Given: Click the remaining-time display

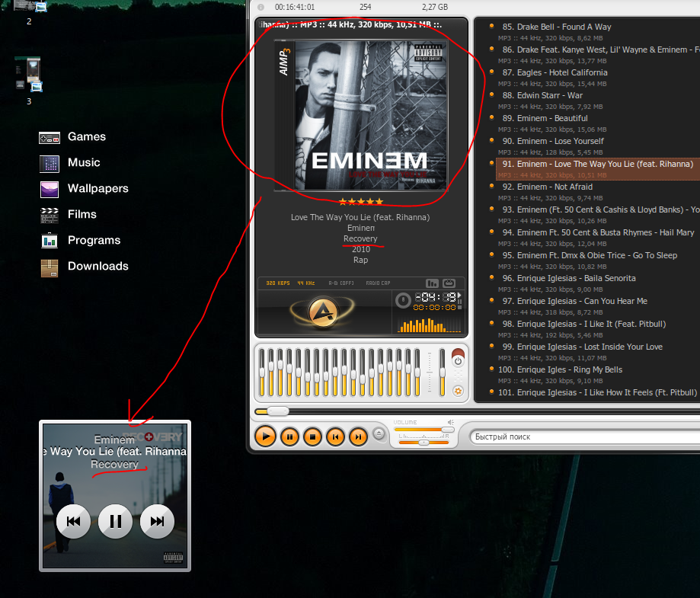Looking at the screenshot, I should (x=435, y=297).
